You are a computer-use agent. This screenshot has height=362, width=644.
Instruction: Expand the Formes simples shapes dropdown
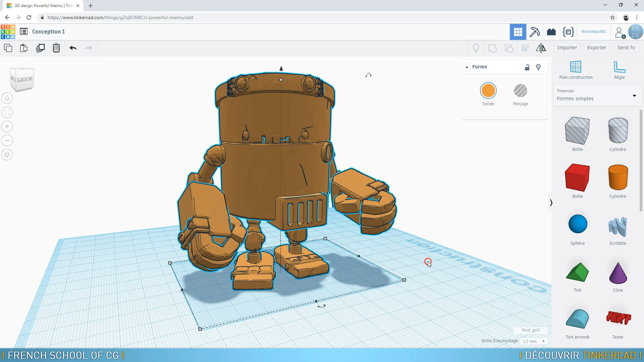(x=634, y=96)
